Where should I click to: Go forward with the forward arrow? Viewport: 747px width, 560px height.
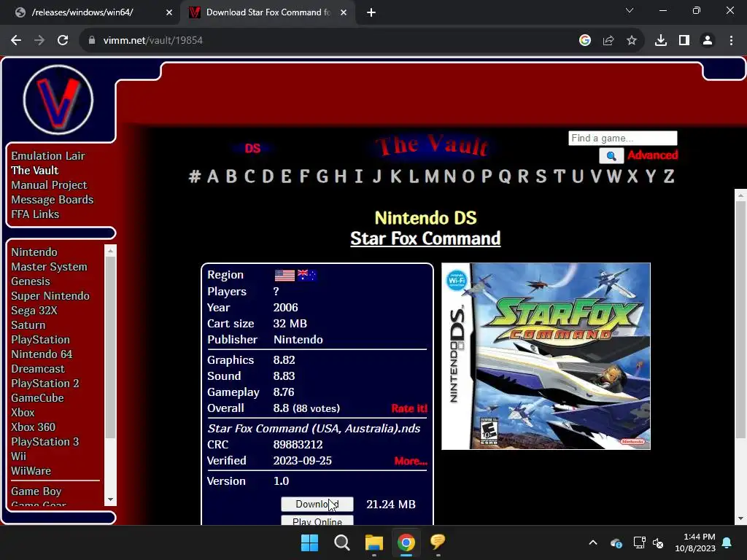click(x=39, y=41)
